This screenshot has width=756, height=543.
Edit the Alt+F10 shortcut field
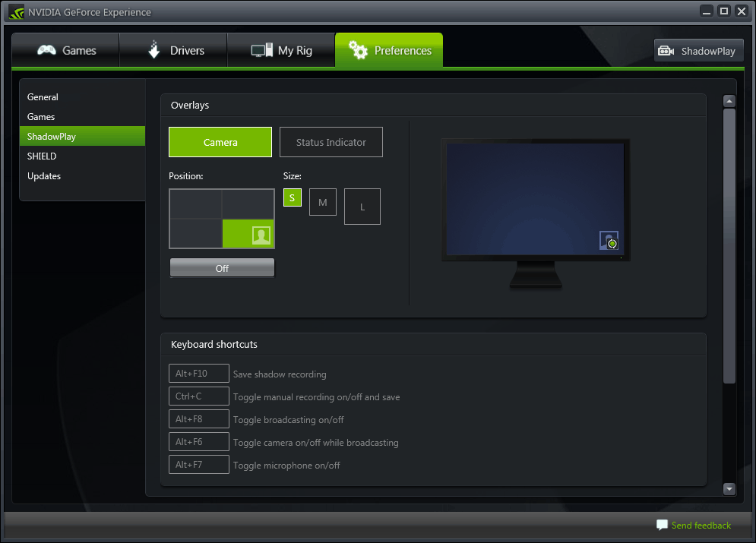click(x=198, y=374)
